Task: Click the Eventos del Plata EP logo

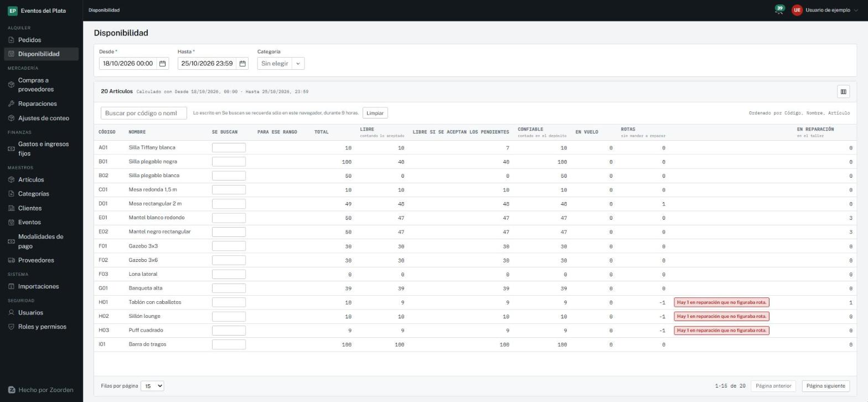Action: click(12, 11)
